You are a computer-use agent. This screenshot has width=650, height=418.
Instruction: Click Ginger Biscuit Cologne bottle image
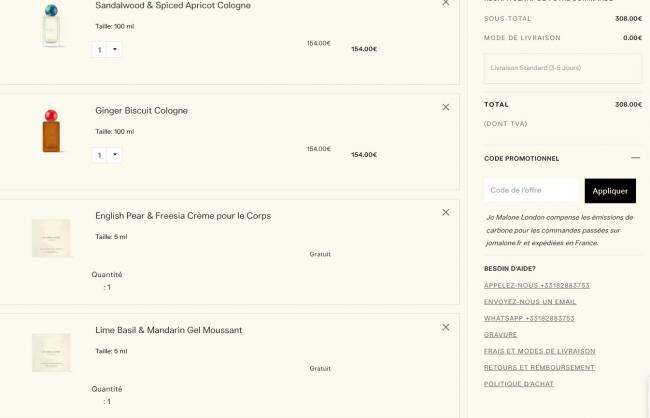[x=51, y=131]
